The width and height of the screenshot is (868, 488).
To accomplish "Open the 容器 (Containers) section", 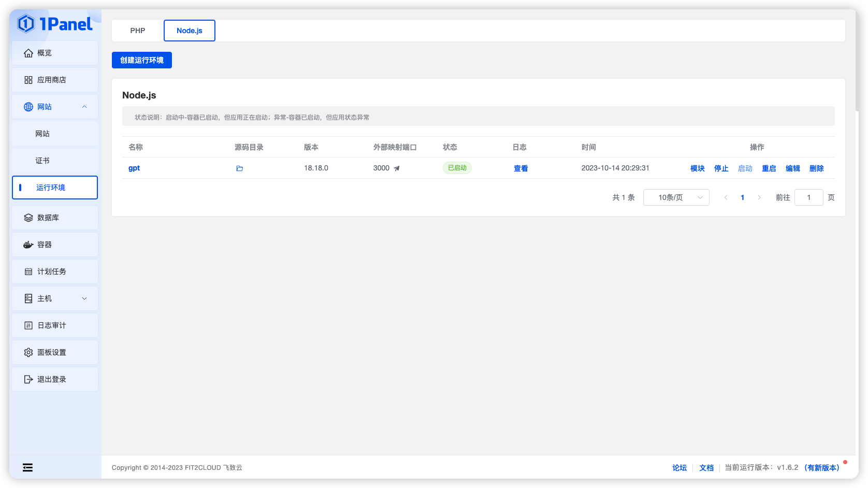I will [54, 245].
